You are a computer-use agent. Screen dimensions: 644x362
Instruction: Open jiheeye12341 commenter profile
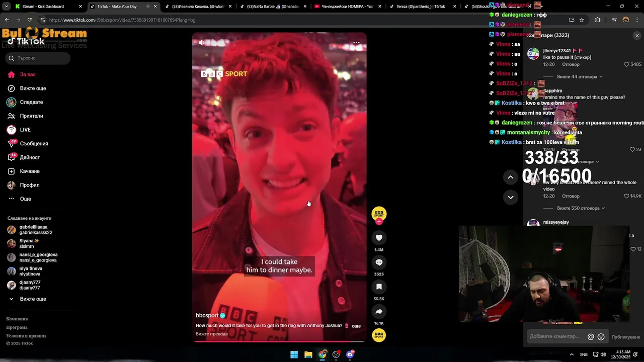tap(557, 51)
